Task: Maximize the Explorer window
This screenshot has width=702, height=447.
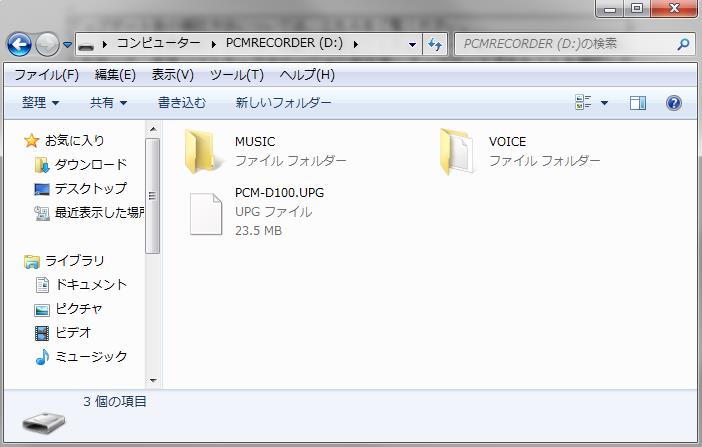Action: pos(637,8)
